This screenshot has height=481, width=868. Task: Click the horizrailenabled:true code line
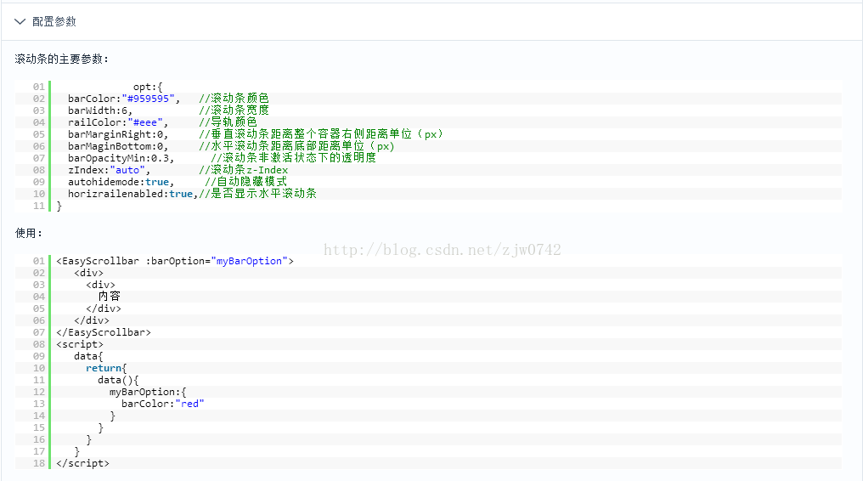(x=132, y=194)
